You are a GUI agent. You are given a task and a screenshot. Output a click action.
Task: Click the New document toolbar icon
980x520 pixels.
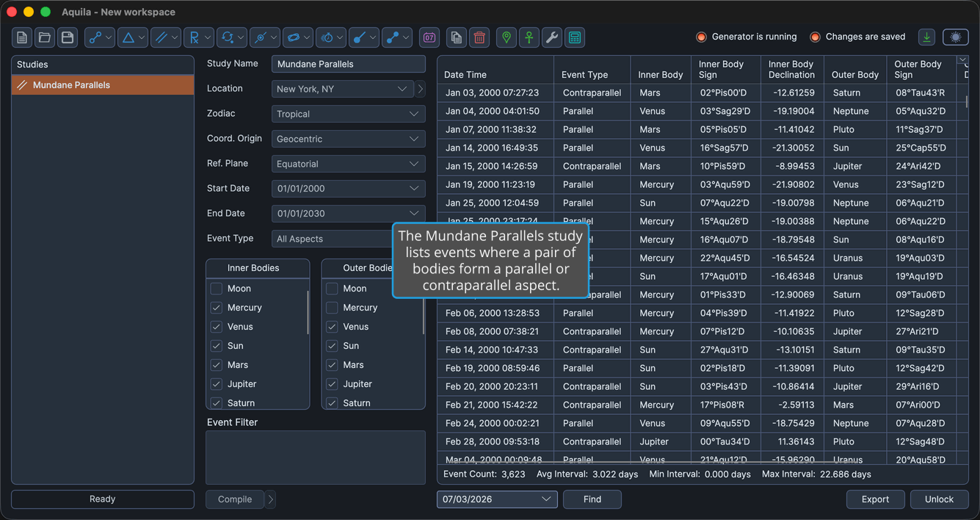(22, 37)
